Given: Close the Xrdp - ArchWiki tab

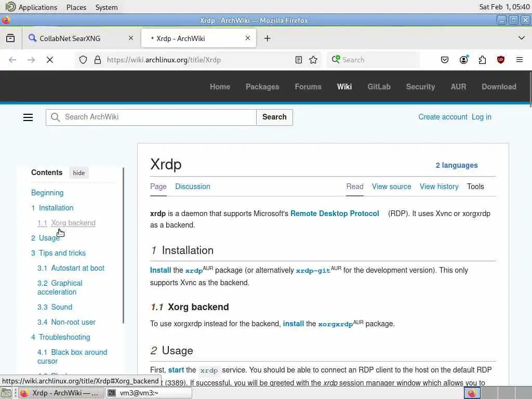Looking at the screenshot, I should (248, 38).
